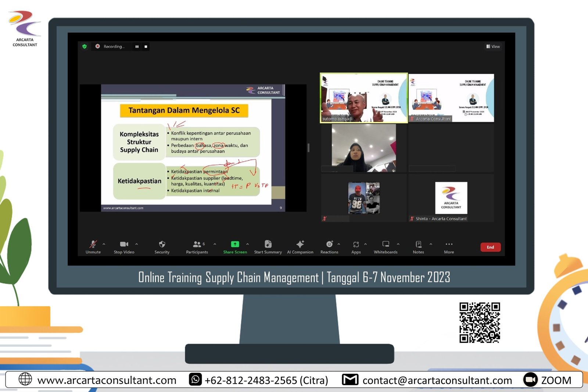Unmute the microphone
Viewport: 588px width, 392px height.
[x=93, y=247]
